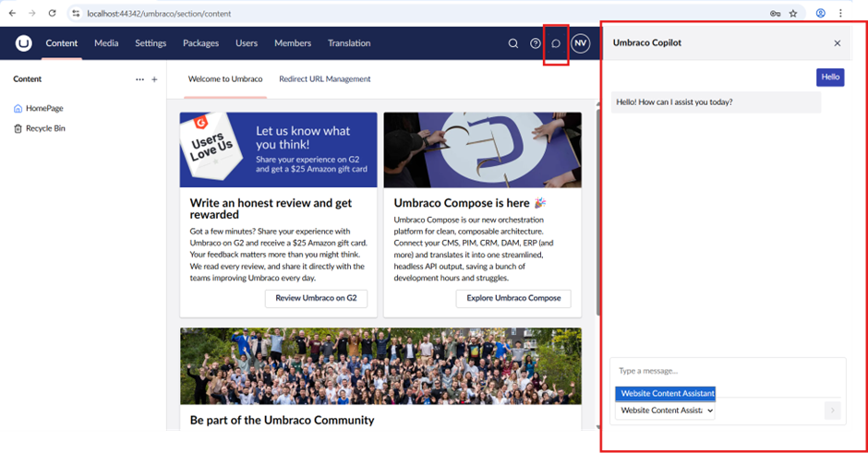Open the Chrome three-dot menu
The height and width of the screenshot is (453, 868).
coord(840,13)
